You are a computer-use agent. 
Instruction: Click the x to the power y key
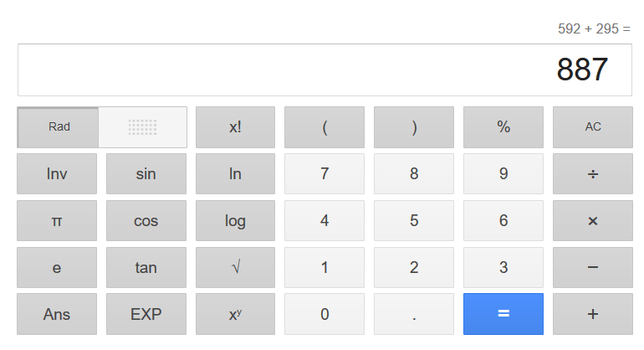tap(235, 315)
